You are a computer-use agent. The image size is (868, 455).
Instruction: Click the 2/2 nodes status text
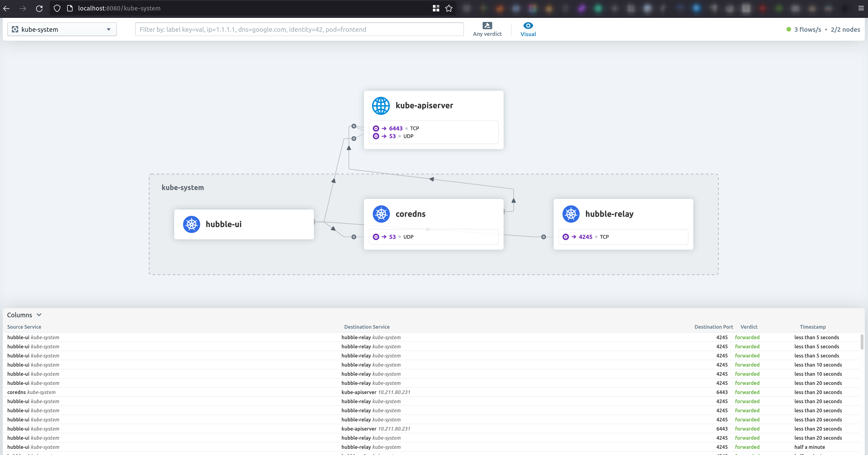tap(845, 29)
